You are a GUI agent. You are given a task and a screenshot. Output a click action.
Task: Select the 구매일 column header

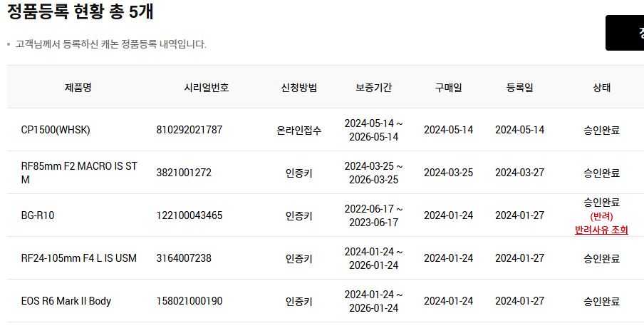coord(448,88)
